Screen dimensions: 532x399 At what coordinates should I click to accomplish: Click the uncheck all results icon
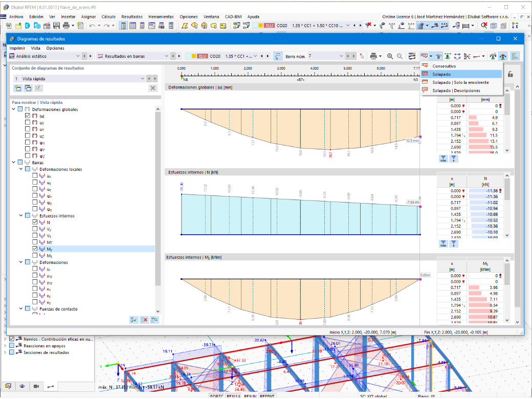(x=144, y=320)
